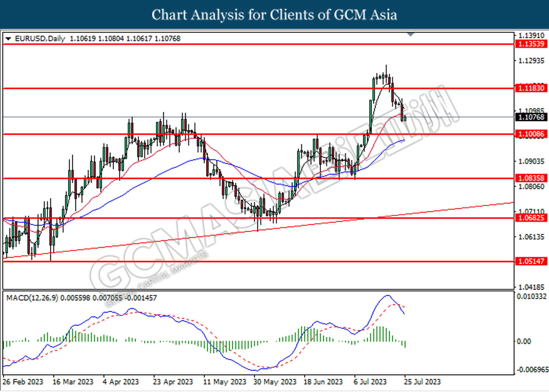
Task: Click the 6 Jul 2023 date label
Action: click(370, 382)
